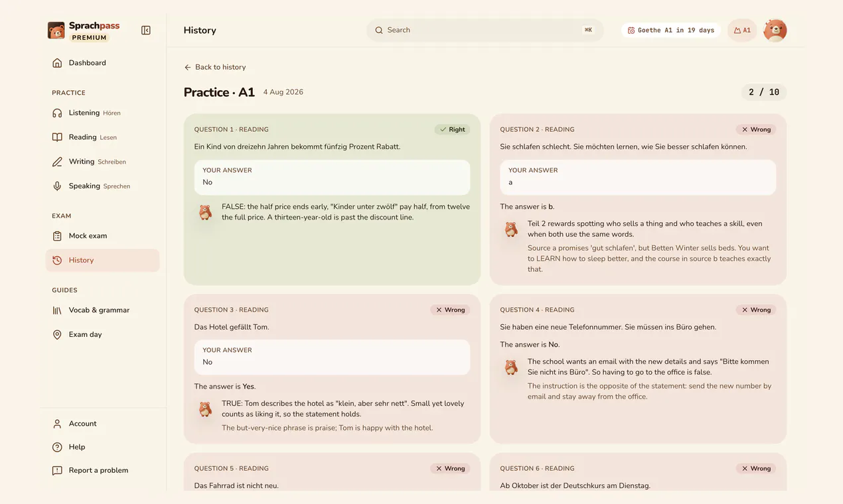The width and height of the screenshot is (843, 504).
Task: Click the 'QUESTION 1 · READING' label
Action: 232,130
